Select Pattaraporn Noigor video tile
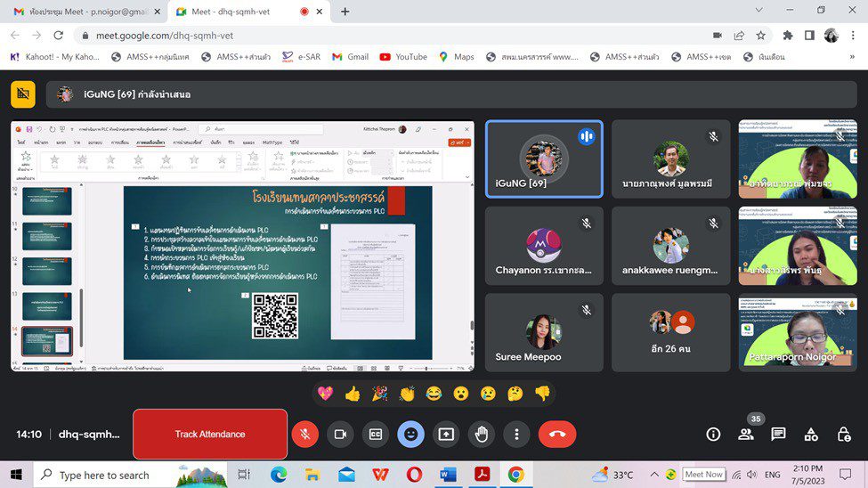Screen dimensions: 868x488 tap(798, 332)
